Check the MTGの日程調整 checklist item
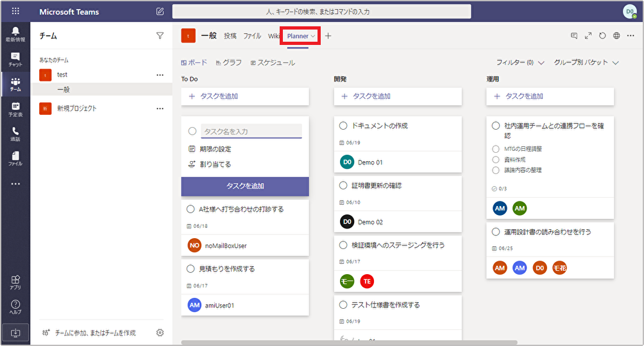 tap(496, 149)
